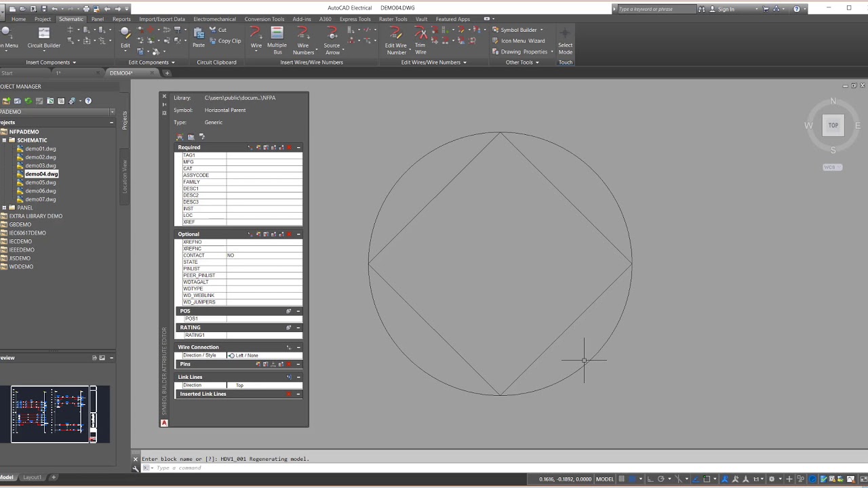The image size is (868, 488).
Task: Click the help icon in Project Manager toolbar
Action: [88, 101]
